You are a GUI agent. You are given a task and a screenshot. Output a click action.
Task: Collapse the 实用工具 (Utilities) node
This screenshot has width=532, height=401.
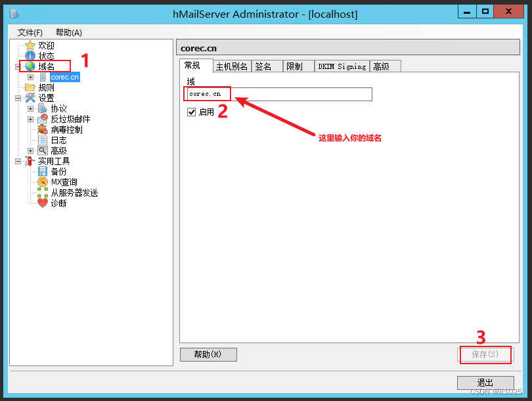pyautogui.click(x=18, y=161)
